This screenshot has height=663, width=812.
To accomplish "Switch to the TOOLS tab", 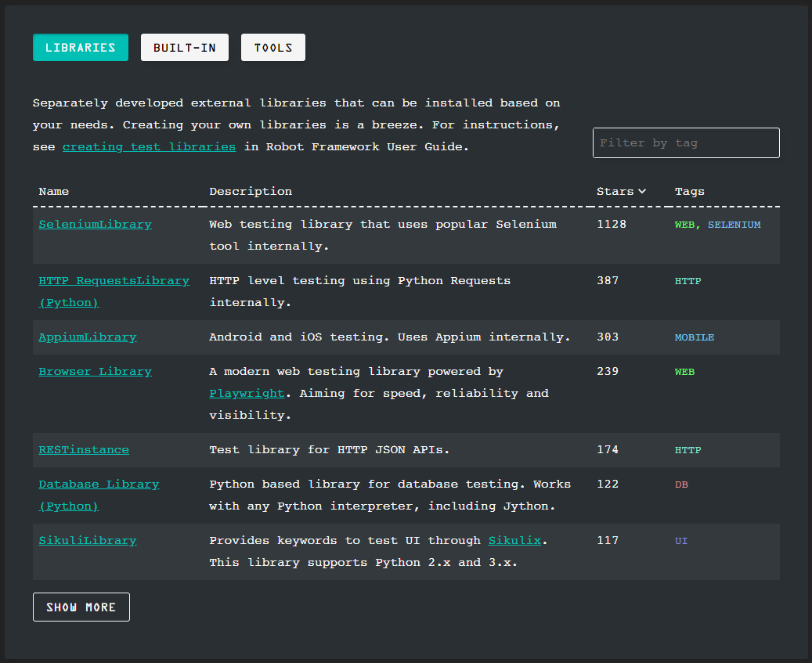I will click(272, 47).
